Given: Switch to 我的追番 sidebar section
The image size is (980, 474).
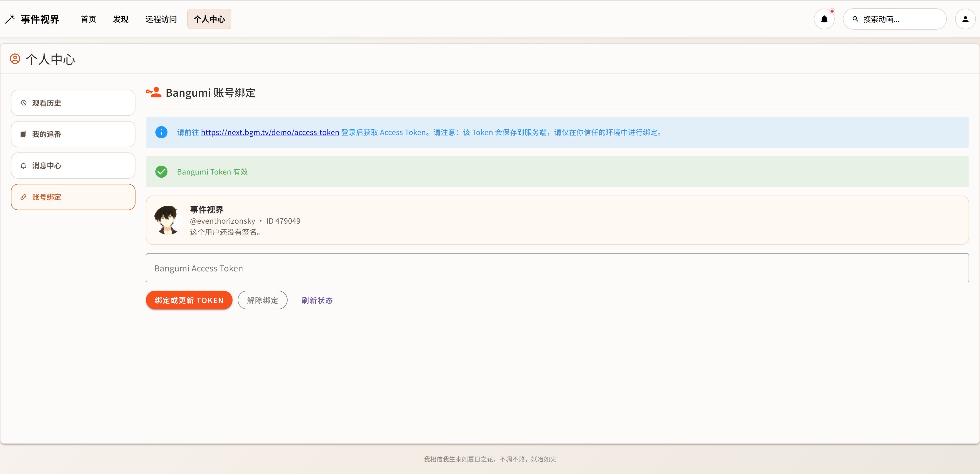Looking at the screenshot, I should (x=73, y=134).
